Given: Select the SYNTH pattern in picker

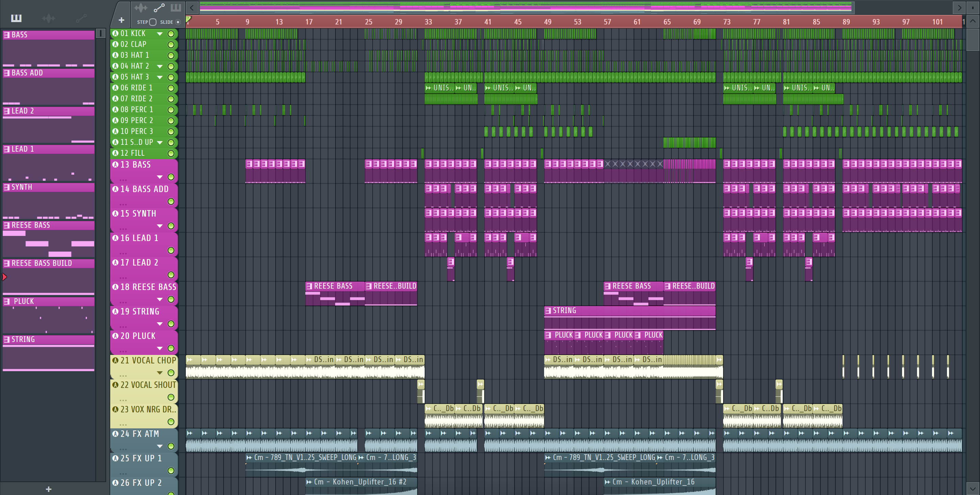Looking at the screenshot, I should coord(49,201).
